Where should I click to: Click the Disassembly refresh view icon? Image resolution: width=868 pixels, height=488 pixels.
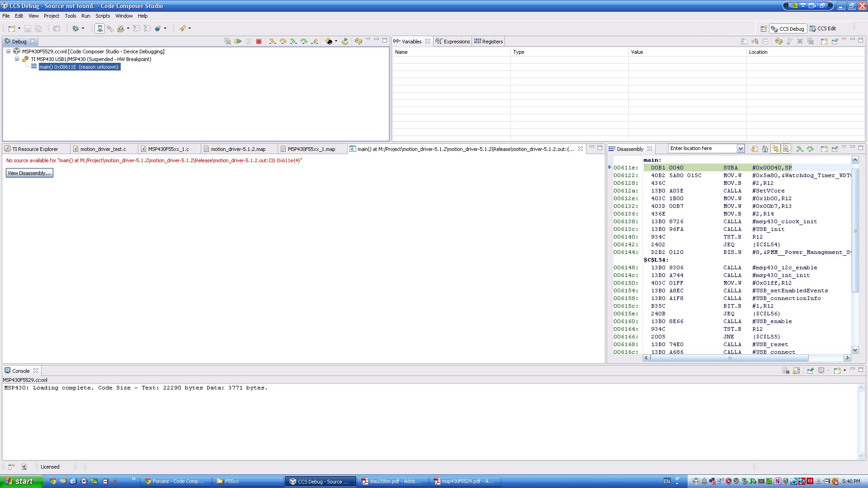point(754,149)
